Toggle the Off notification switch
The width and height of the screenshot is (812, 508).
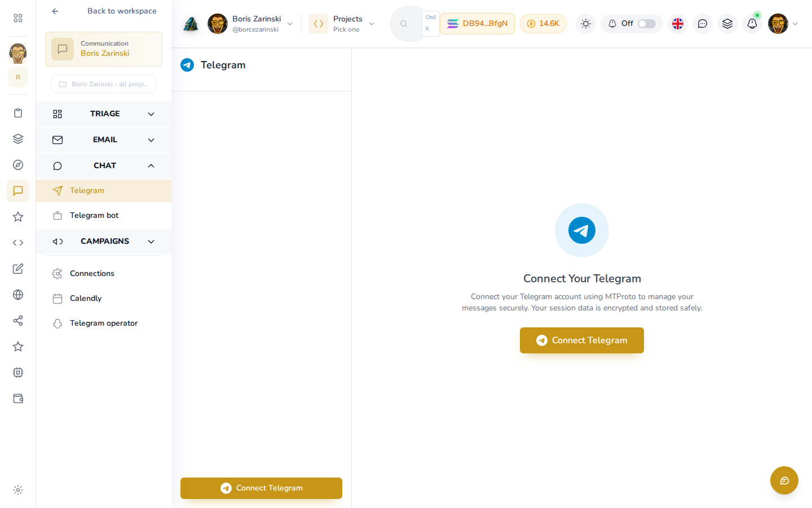(647, 24)
